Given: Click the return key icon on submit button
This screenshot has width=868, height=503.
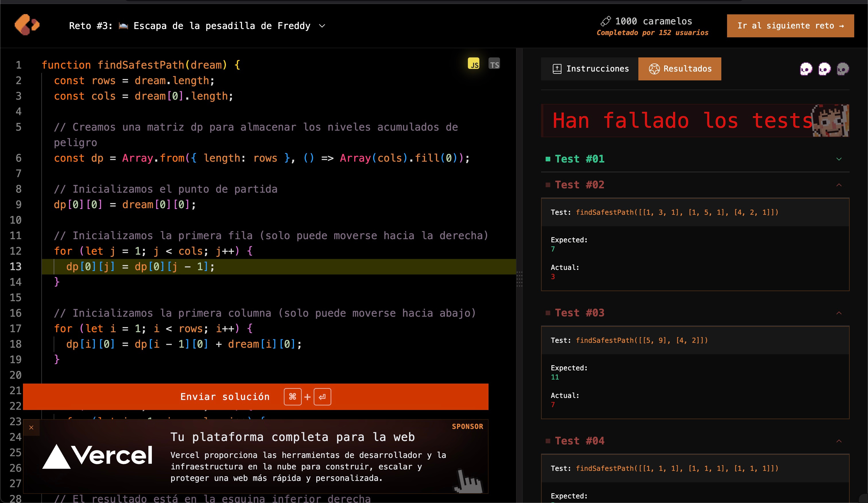Looking at the screenshot, I should pos(322,396).
